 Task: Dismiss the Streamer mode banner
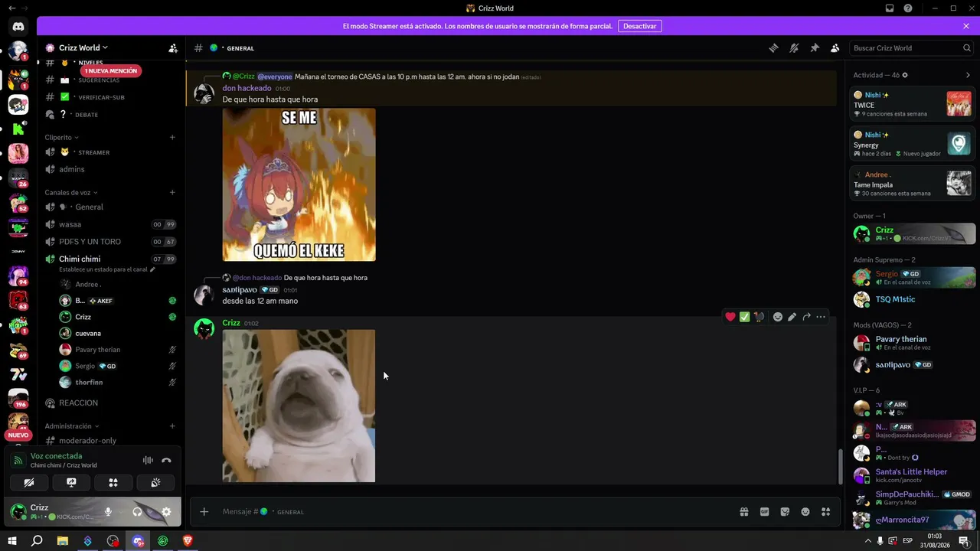pyautogui.click(x=966, y=26)
